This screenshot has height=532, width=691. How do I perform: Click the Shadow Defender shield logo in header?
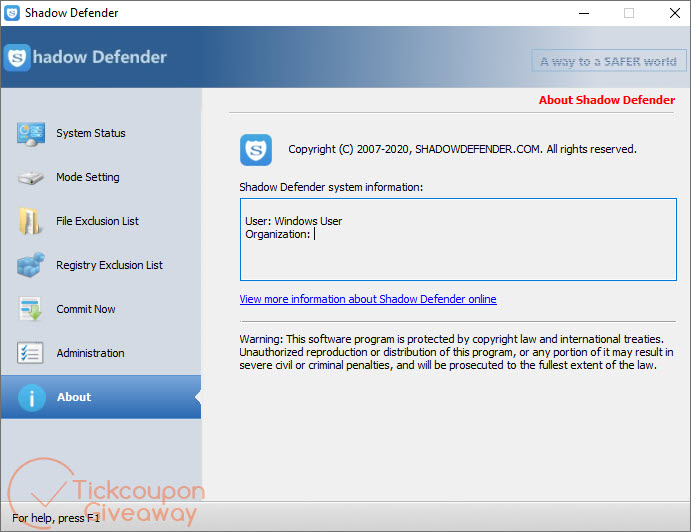pos(17,58)
